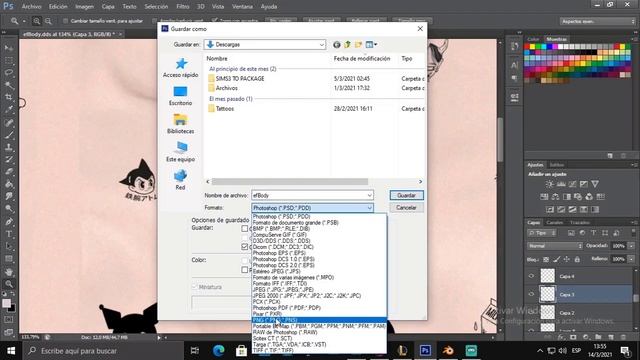Go up one folder level in save dialog
640x360 pixels.
tap(347, 44)
